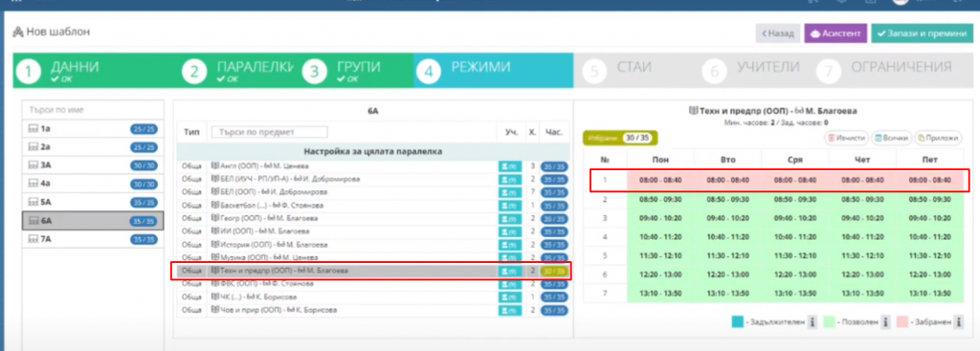The width and height of the screenshot is (980, 351).
Task: Select class 1a in the class list
Action: [x=93, y=129]
